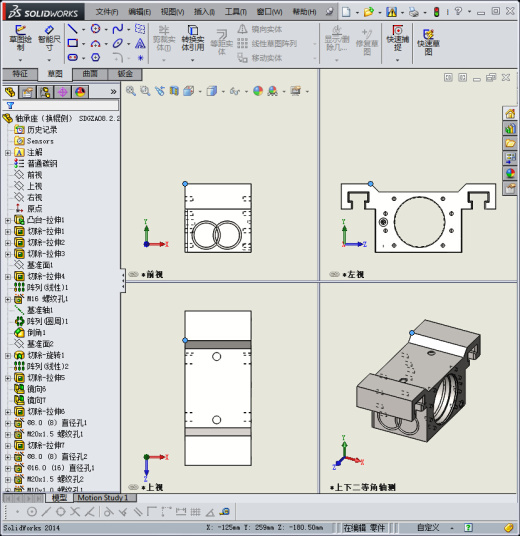Open the PropertyManager tab icon
This screenshot has width=520, height=536.
[x=27, y=92]
